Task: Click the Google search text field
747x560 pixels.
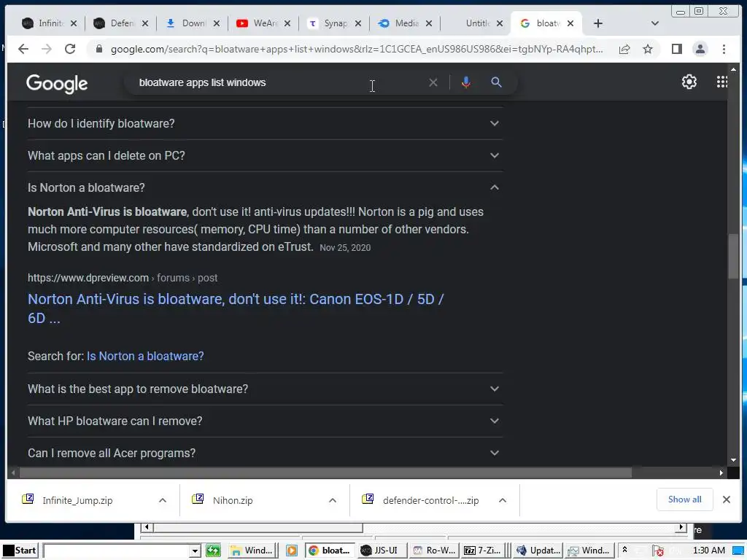Action: 281,82
